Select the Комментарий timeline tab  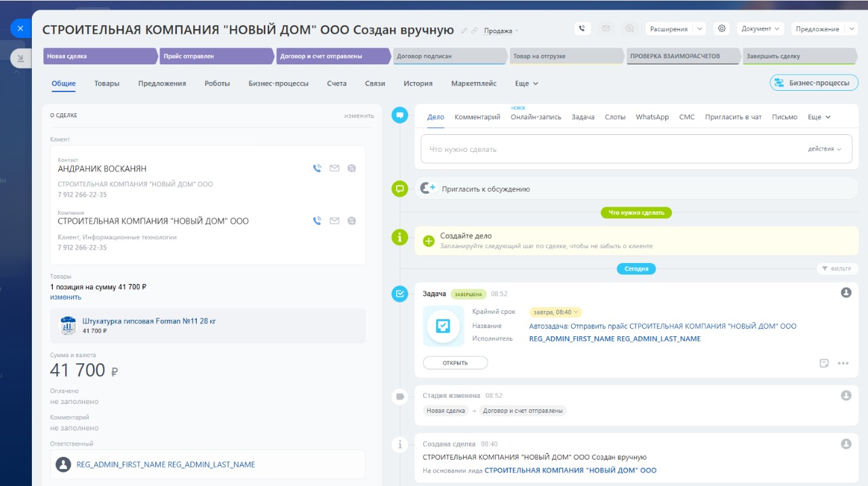[477, 117]
